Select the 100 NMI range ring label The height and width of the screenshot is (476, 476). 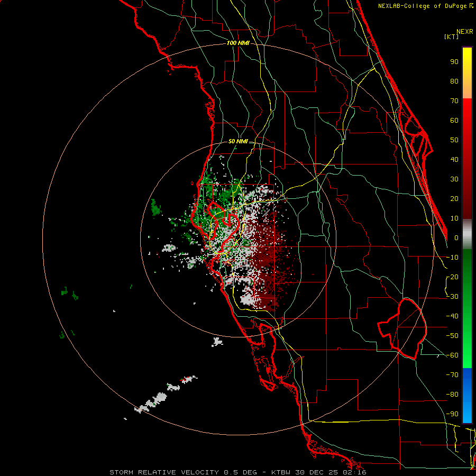[238, 43]
